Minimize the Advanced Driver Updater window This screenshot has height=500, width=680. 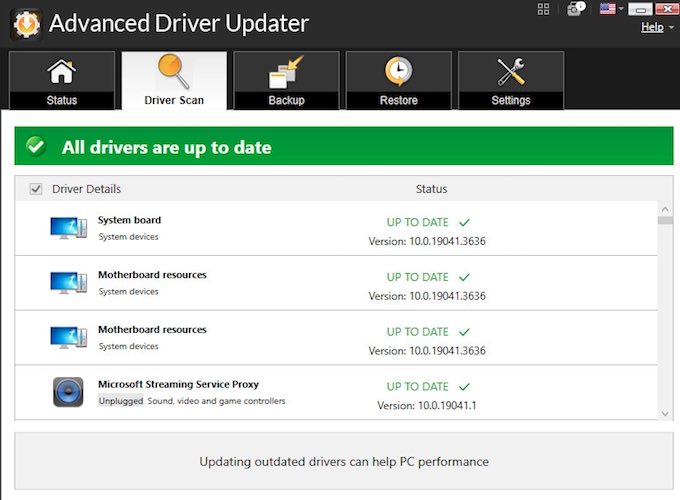point(640,9)
